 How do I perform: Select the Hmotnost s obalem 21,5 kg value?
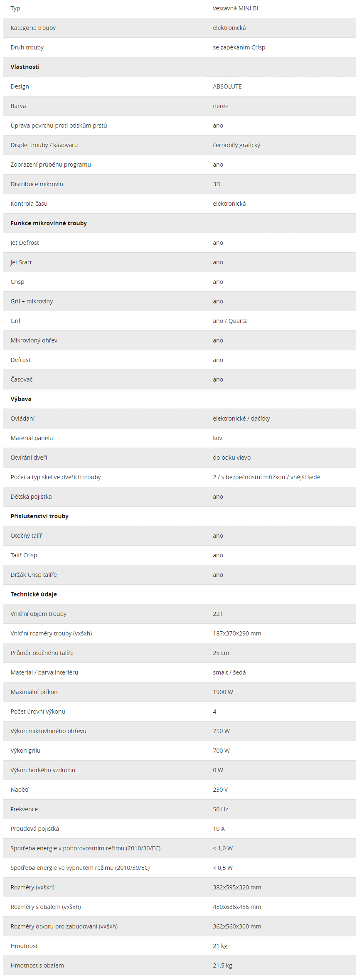click(x=222, y=965)
